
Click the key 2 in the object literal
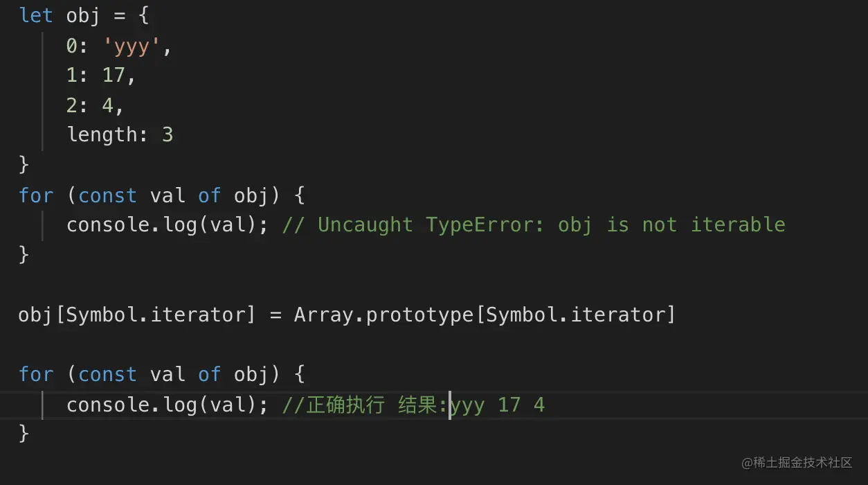point(72,105)
